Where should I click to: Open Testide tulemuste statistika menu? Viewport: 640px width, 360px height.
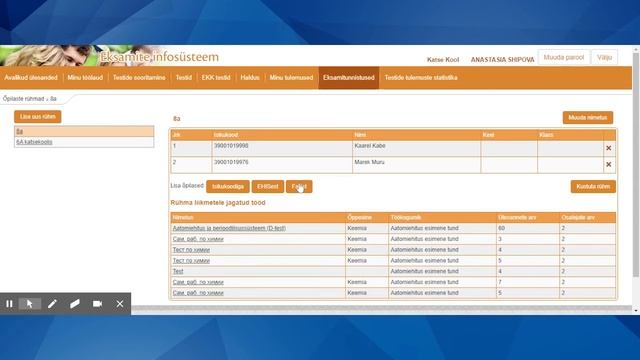(x=421, y=78)
